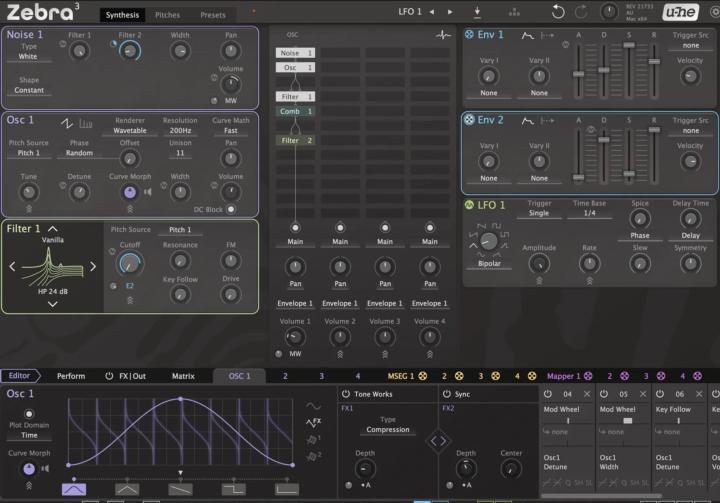The width and height of the screenshot is (720, 503).
Task: Open Noise 1 Shape Constant dropdown
Action: (29, 90)
